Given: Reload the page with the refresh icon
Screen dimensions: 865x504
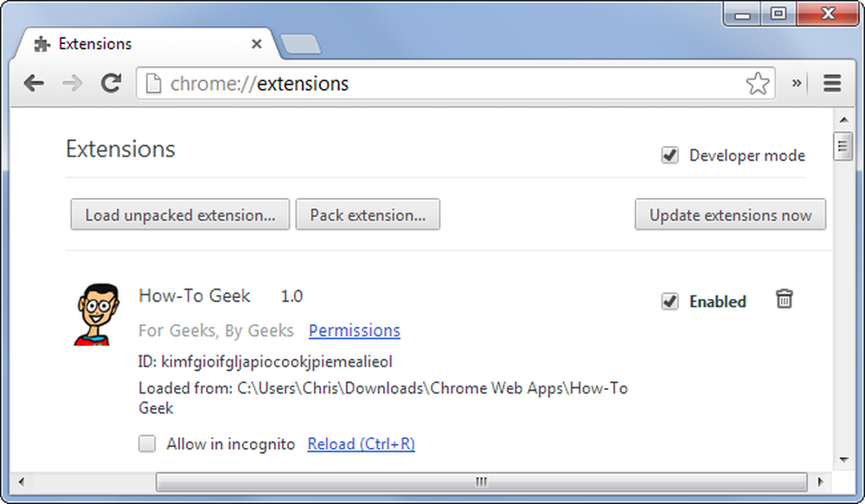Looking at the screenshot, I should [x=111, y=83].
